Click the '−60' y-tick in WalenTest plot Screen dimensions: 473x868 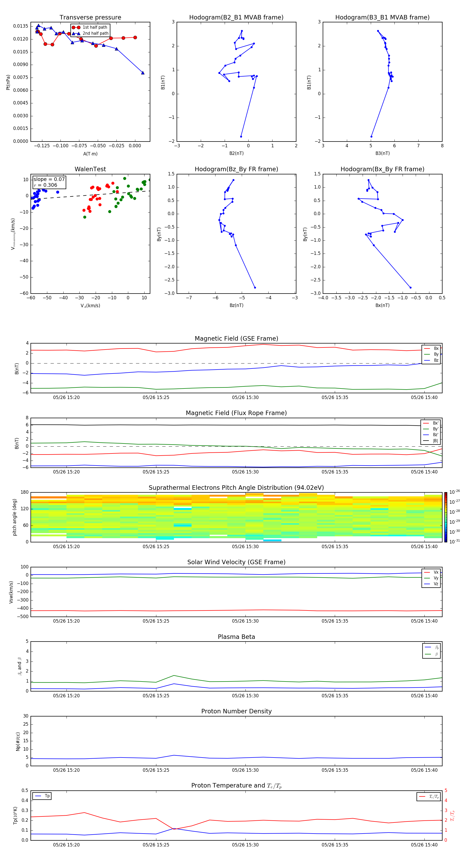(24, 293)
